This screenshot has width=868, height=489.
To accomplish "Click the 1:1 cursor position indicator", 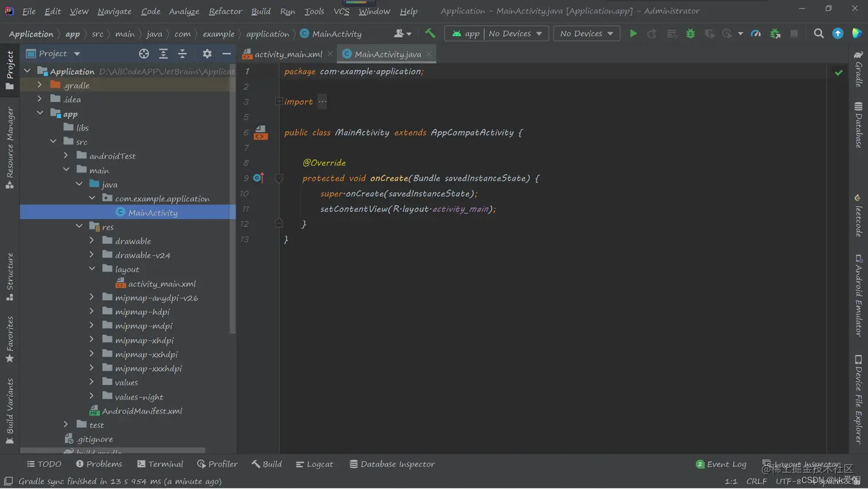I will 731,481.
